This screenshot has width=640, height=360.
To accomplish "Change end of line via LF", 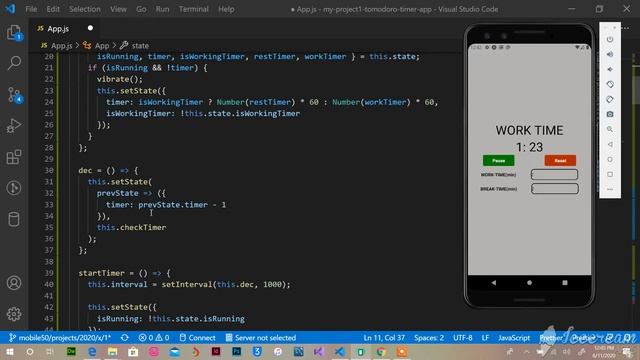I will pos(485,338).
